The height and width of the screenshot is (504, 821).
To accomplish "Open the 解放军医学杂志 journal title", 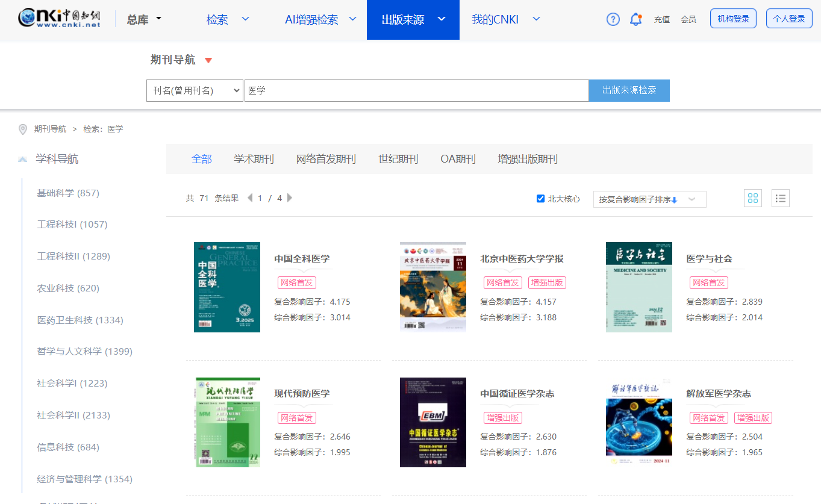I will point(719,394).
